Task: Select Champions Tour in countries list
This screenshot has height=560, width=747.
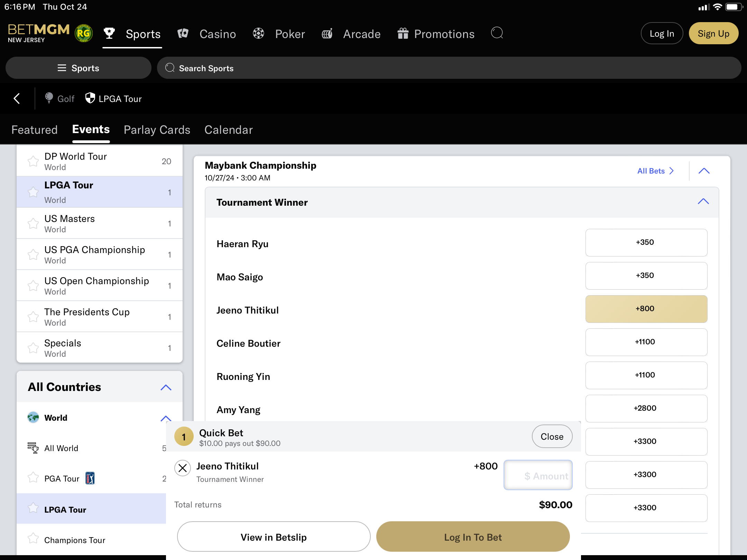Action: coord(91,540)
